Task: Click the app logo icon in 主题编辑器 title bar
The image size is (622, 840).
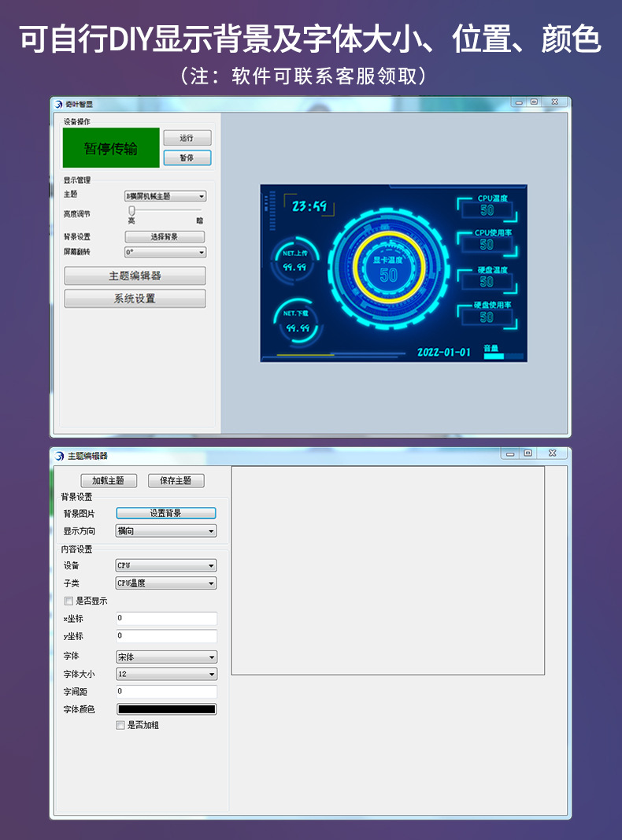Action: [x=60, y=456]
